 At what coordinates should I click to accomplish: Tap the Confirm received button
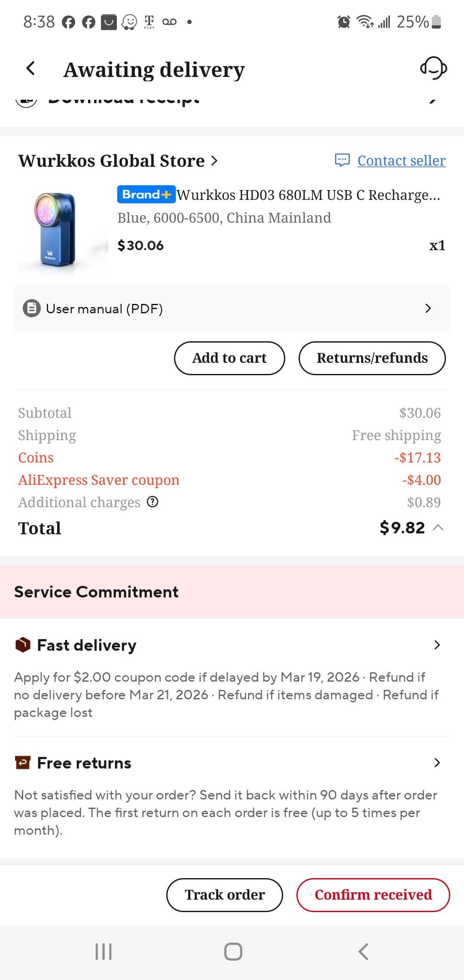point(373,895)
